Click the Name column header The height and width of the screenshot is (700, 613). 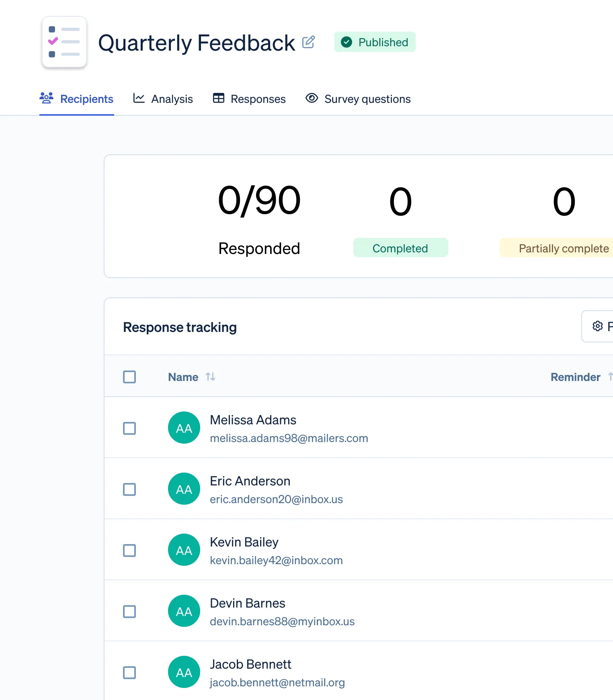point(183,377)
